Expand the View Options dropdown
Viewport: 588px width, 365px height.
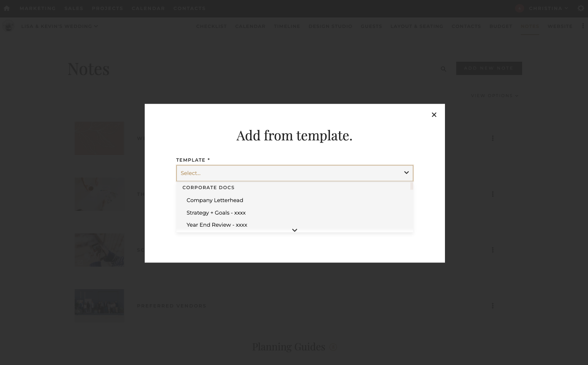coord(494,96)
